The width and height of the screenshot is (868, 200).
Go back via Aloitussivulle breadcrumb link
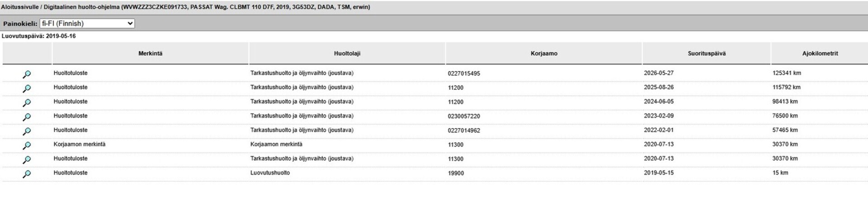tap(20, 7)
